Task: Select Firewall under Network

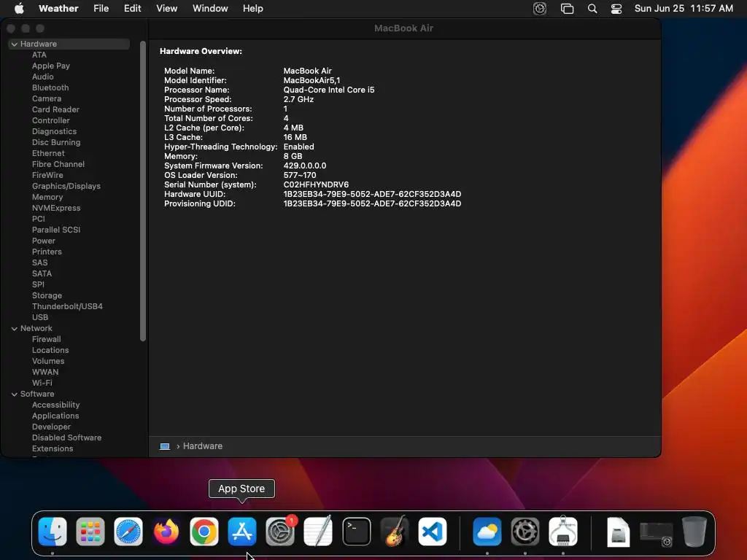Action: click(x=46, y=340)
